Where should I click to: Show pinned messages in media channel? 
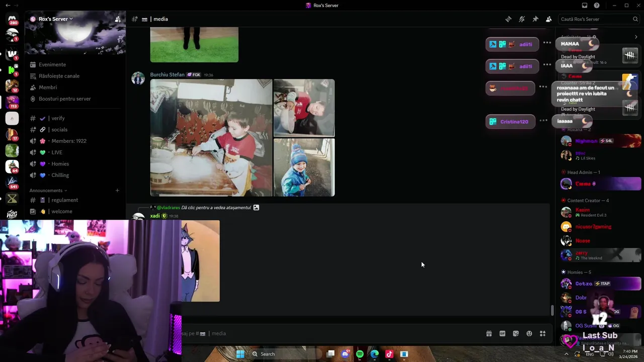(535, 19)
